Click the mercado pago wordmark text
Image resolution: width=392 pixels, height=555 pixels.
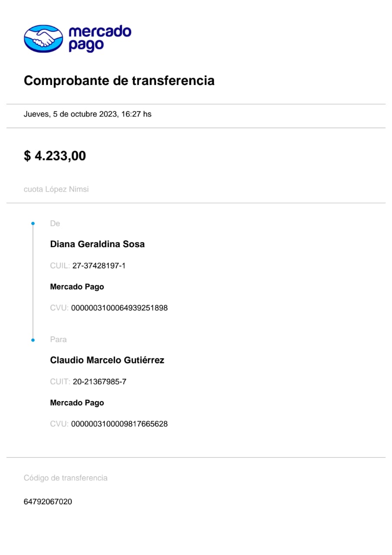click(x=100, y=38)
